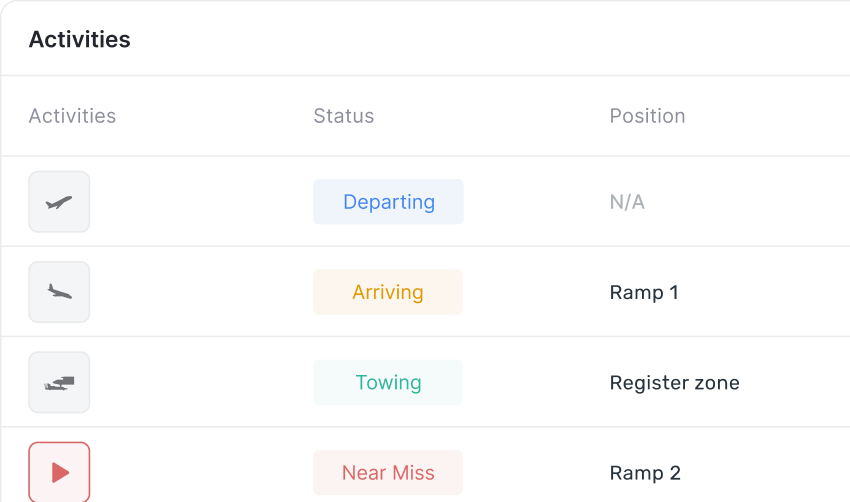This screenshot has height=502, width=850.
Task: Click the Ramp 1 position text
Action: tap(644, 293)
